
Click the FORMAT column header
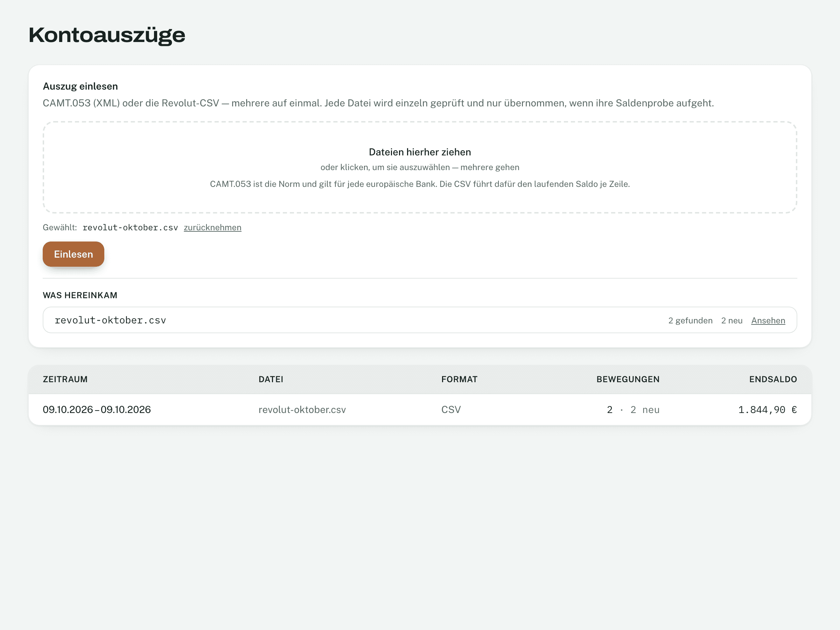[x=460, y=379]
